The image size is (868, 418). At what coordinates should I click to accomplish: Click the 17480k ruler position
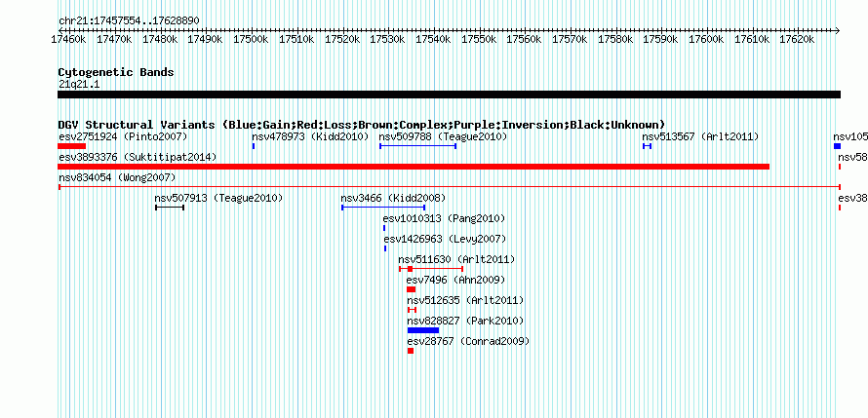(x=160, y=39)
